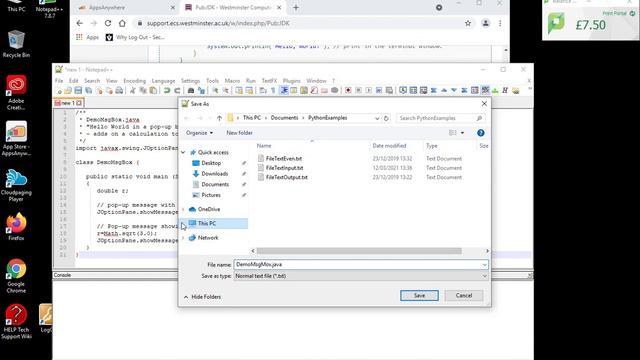Open a new Chrome tab with plus button
Viewport: 640px width, 360px height.
click(296, 8)
